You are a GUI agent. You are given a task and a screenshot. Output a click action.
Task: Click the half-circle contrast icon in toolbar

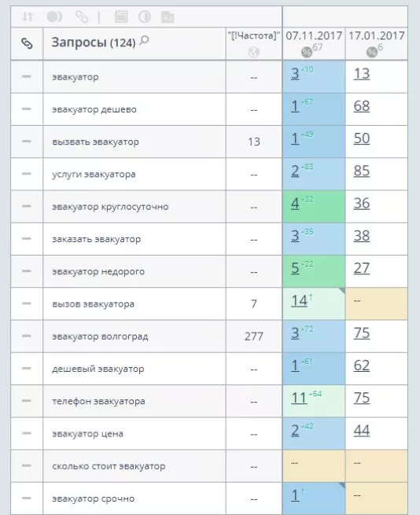click(x=145, y=17)
